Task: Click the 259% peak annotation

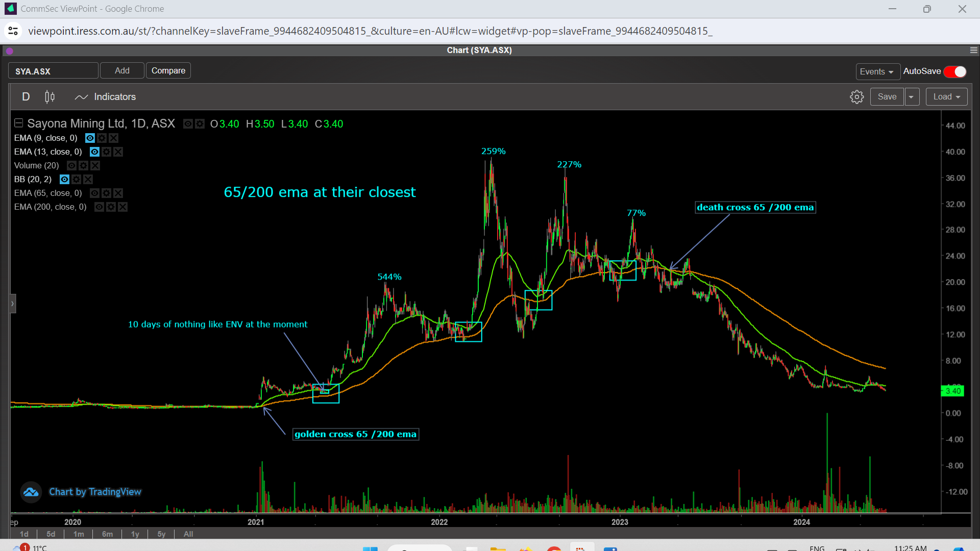Action: (494, 152)
